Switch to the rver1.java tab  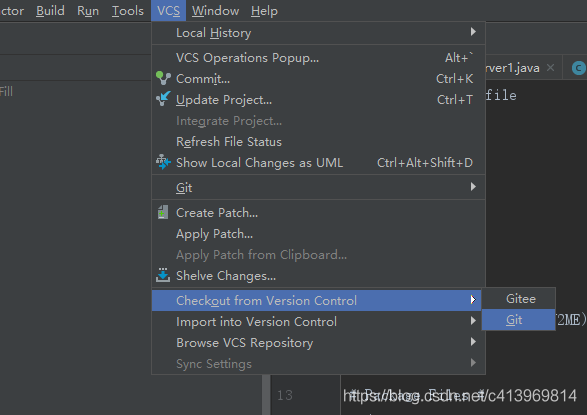pyautogui.click(x=513, y=68)
